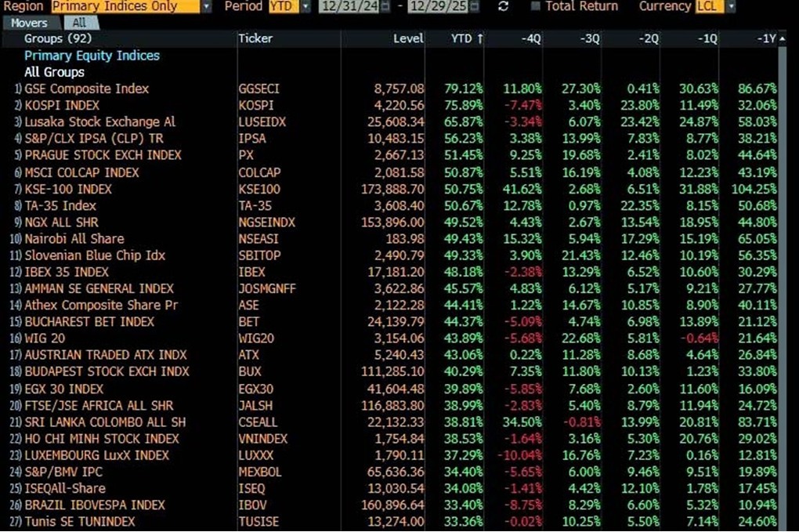Screen dimensions: 799x532
Task: Switch to the Movers tab
Action: [x=29, y=24]
